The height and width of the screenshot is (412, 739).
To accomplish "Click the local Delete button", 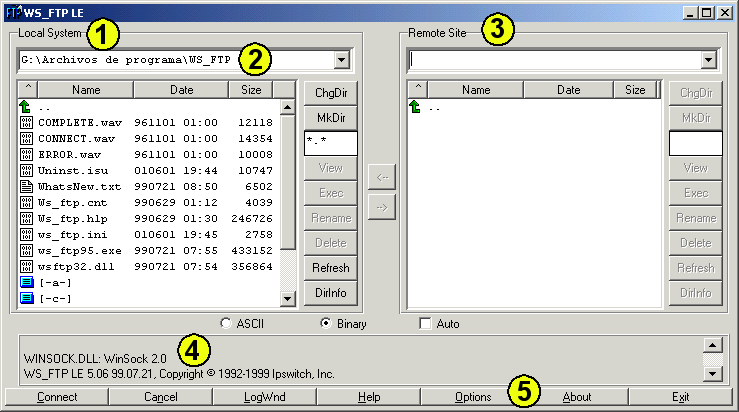I will coord(331,243).
